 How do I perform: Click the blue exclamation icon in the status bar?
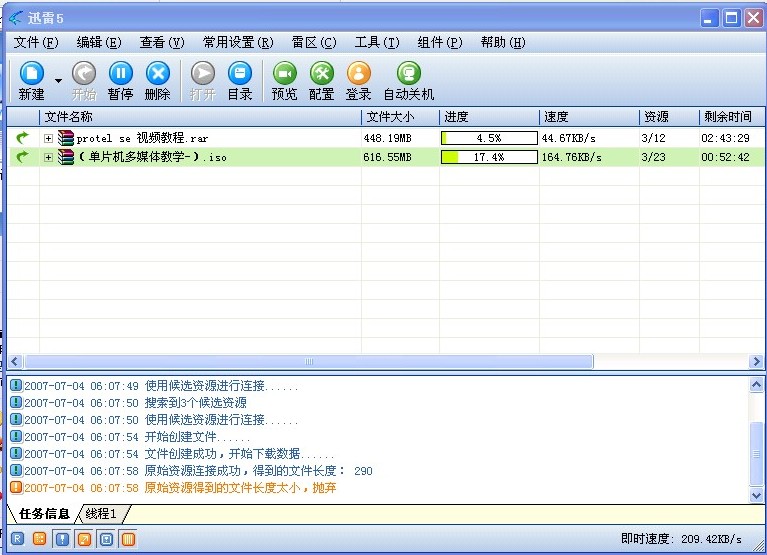pyautogui.click(x=62, y=539)
